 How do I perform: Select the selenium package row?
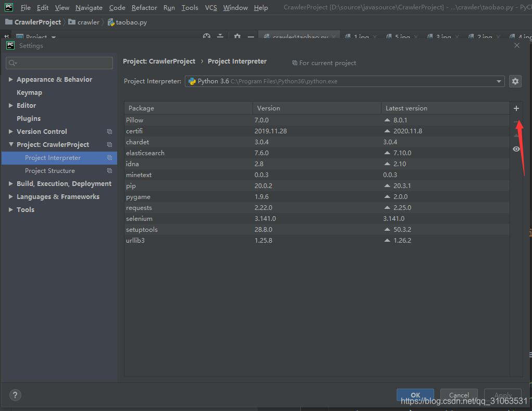click(x=316, y=219)
